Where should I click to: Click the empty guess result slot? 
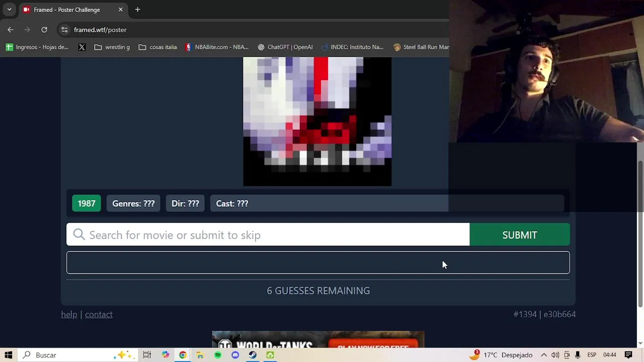318,262
